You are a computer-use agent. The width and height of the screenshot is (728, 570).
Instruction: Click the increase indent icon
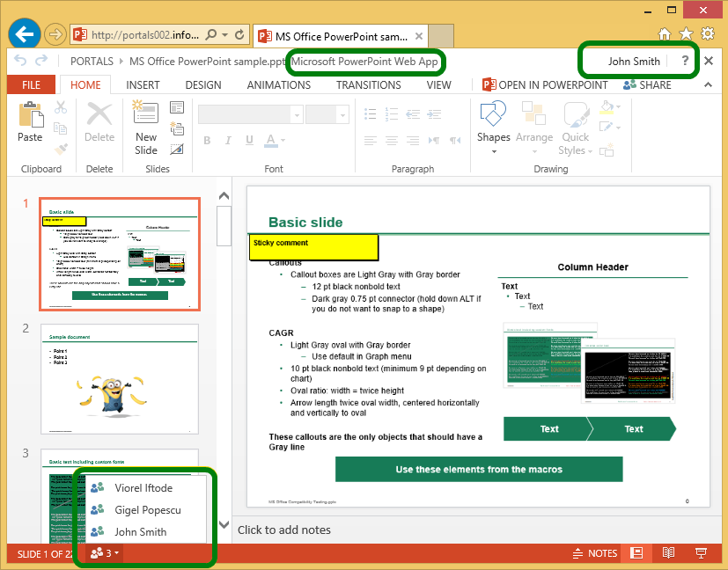point(434,114)
